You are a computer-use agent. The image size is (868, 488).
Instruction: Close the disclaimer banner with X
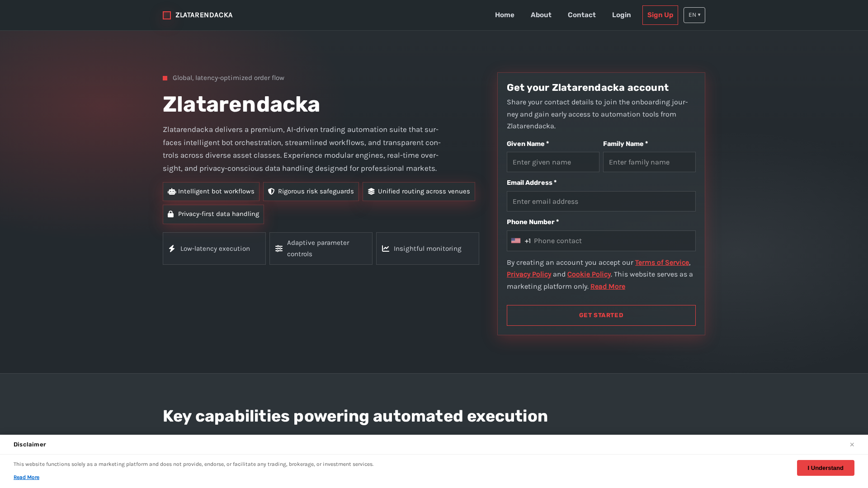(x=852, y=445)
